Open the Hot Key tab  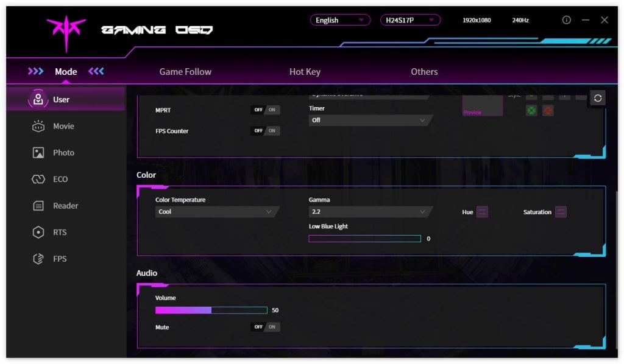[305, 72]
